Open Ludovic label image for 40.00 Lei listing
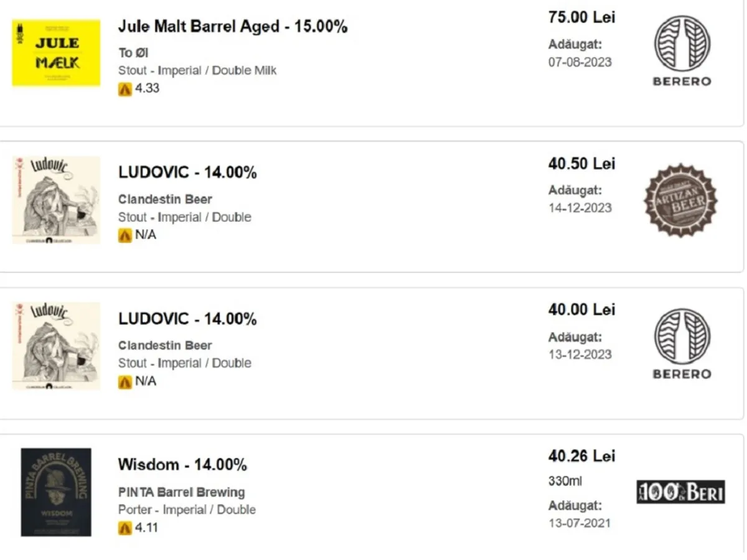 (56, 346)
